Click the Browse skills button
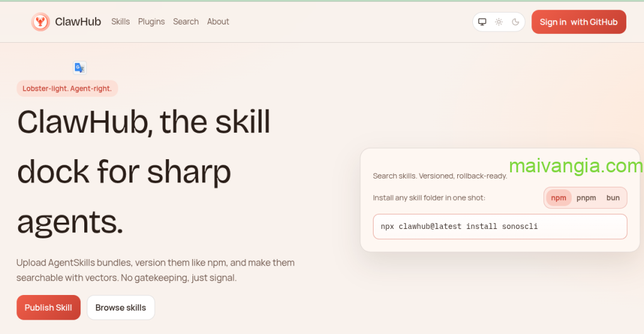This screenshot has height=334, width=644. (x=121, y=308)
